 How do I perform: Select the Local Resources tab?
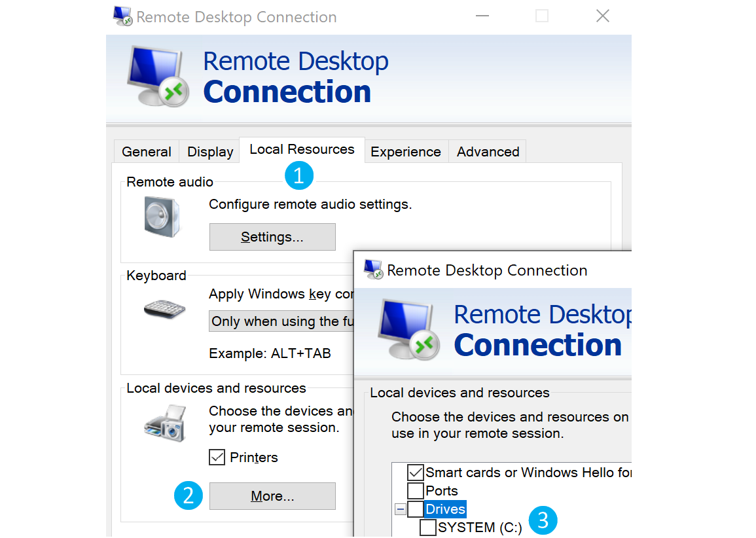point(302,149)
